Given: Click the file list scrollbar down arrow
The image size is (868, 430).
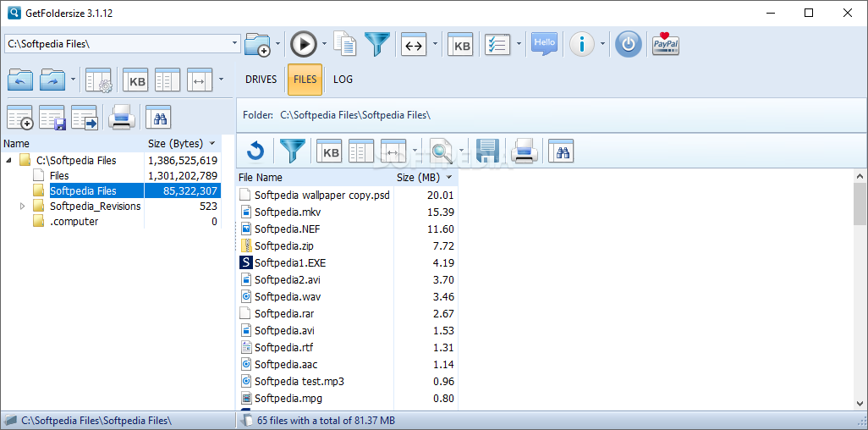Looking at the screenshot, I should click(x=860, y=403).
